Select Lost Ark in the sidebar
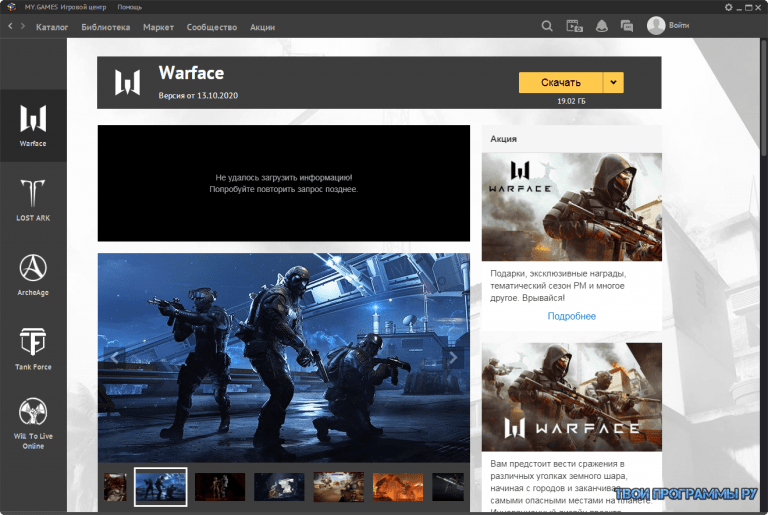This screenshot has height=515, width=768. [33, 200]
